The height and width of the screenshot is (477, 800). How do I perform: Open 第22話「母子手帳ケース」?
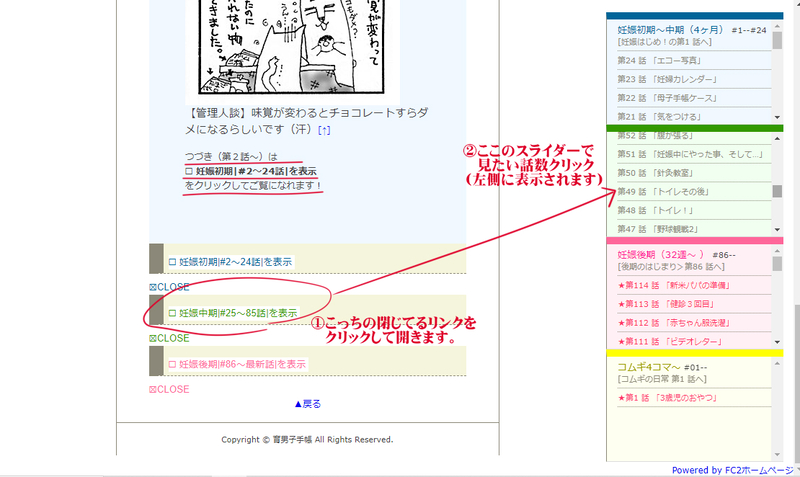click(667, 98)
